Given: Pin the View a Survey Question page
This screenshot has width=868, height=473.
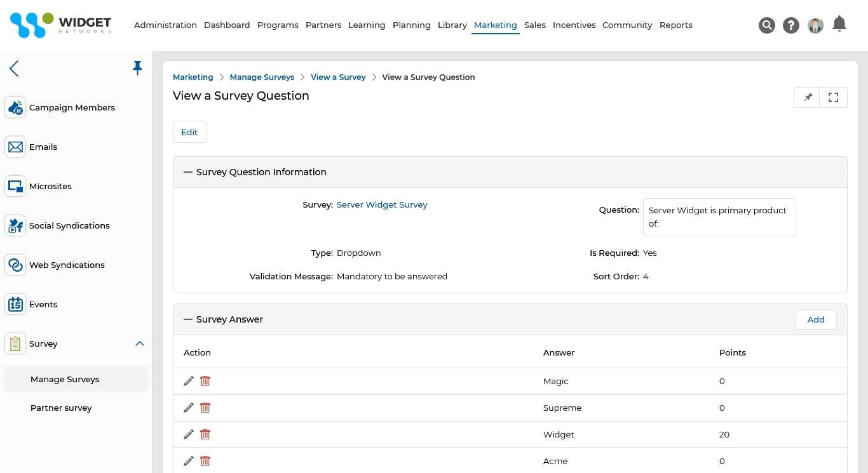Looking at the screenshot, I should pyautogui.click(x=806, y=97).
